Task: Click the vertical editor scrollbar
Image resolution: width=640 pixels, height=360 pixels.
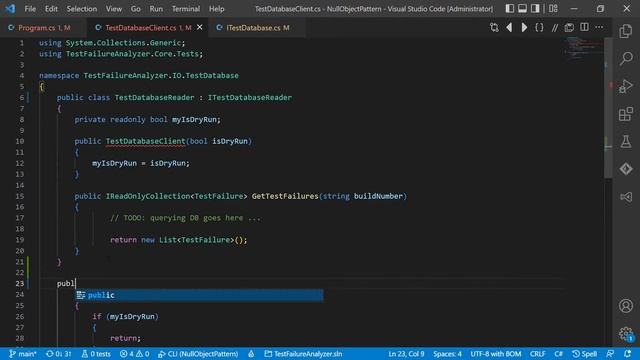Action: [608, 108]
